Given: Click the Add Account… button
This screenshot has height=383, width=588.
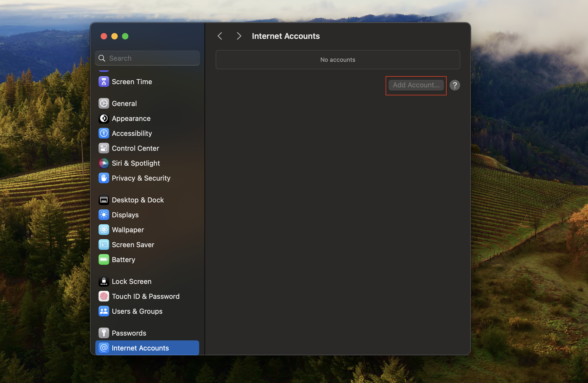Looking at the screenshot, I should tap(416, 85).
